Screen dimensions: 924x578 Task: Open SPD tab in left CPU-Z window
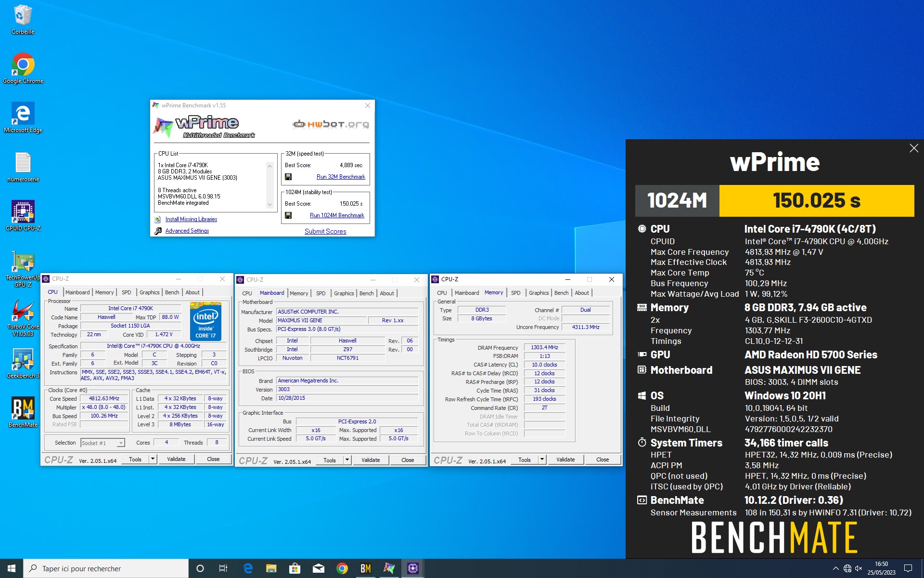tap(127, 292)
